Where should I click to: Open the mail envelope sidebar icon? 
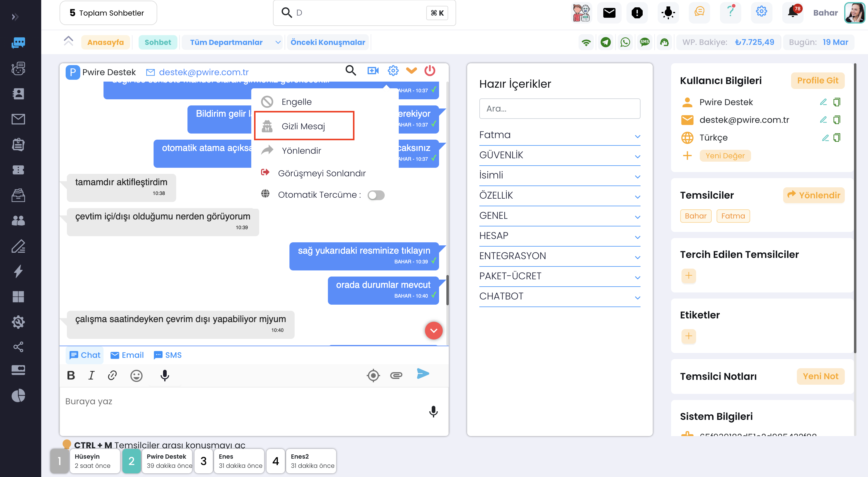(x=18, y=119)
